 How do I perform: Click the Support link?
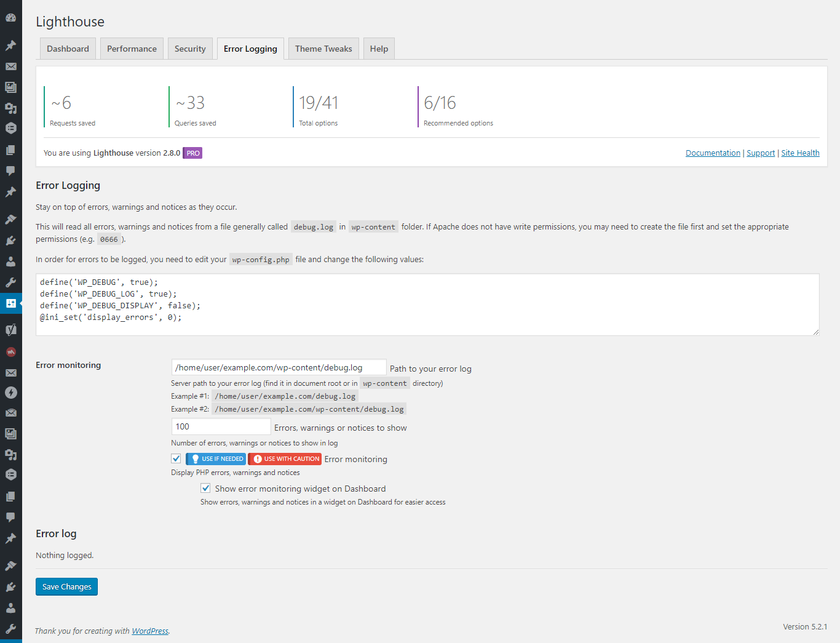[761, 153]
